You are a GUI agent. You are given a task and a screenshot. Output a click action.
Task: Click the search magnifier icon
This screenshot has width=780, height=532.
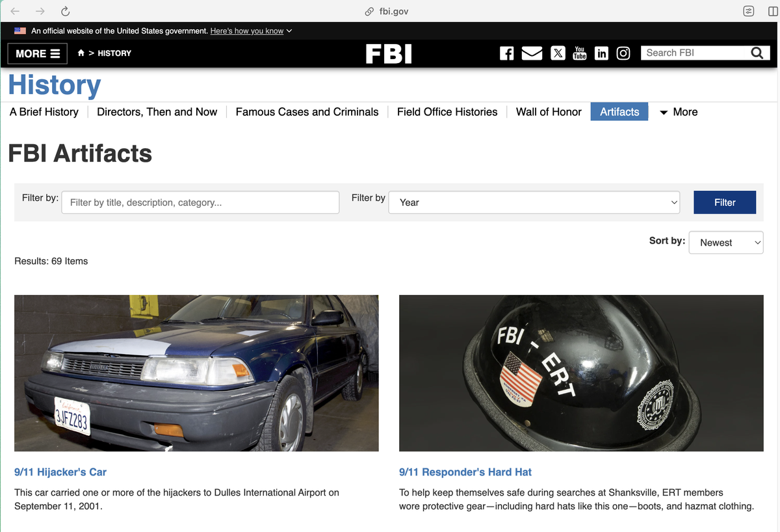(757, 53)
